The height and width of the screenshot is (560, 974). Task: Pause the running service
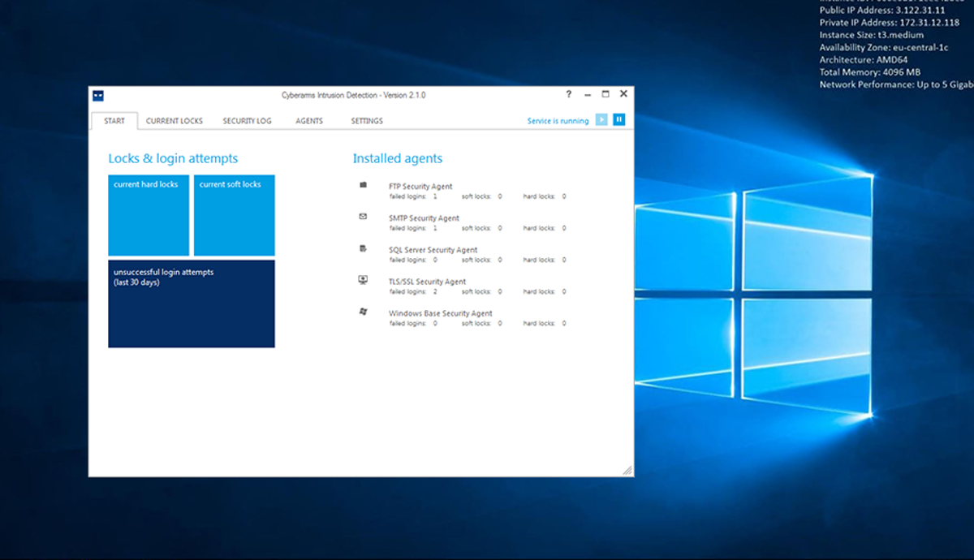[618, 120]
